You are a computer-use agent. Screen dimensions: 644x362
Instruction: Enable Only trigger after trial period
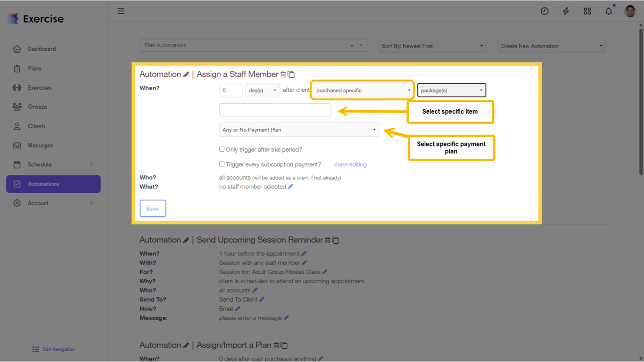coord(222,149)
